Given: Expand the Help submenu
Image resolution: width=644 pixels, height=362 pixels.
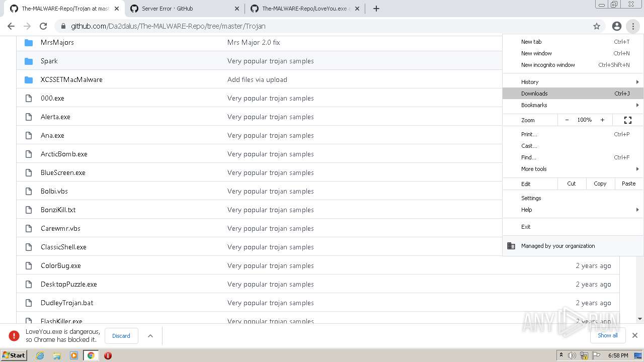Looking at the screenshot, I should [637, 210].
